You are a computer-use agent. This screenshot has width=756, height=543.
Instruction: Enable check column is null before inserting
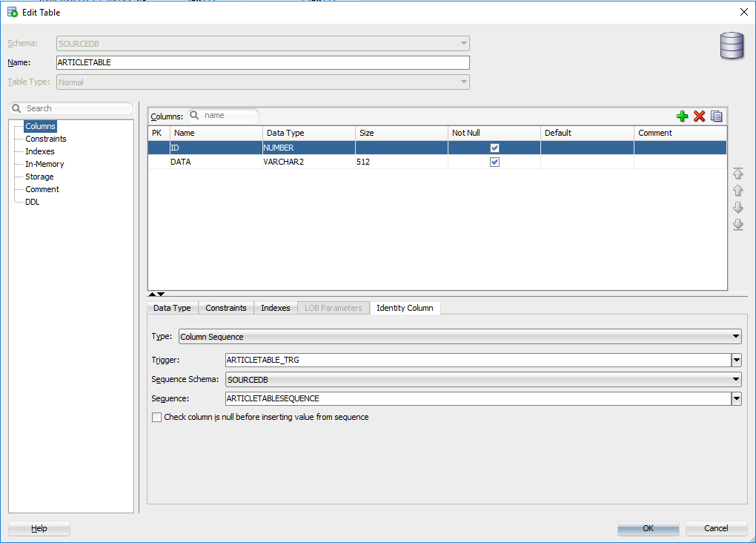pyautogui.click(x=156, y=418)
